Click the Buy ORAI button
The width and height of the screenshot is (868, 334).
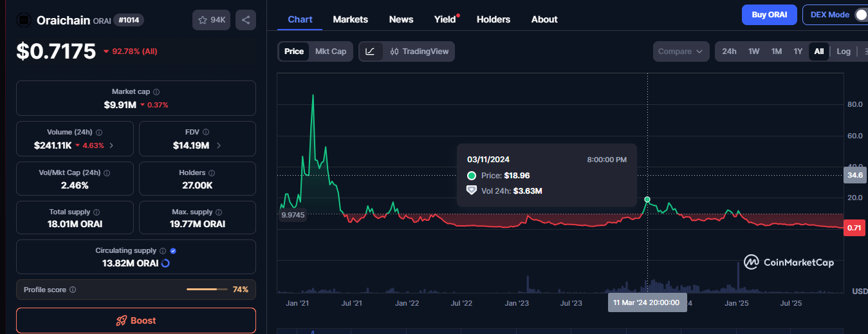770,15
